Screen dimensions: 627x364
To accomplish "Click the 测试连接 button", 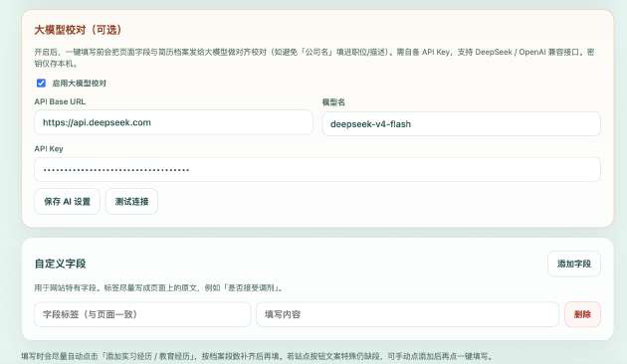I will point(131,201).
